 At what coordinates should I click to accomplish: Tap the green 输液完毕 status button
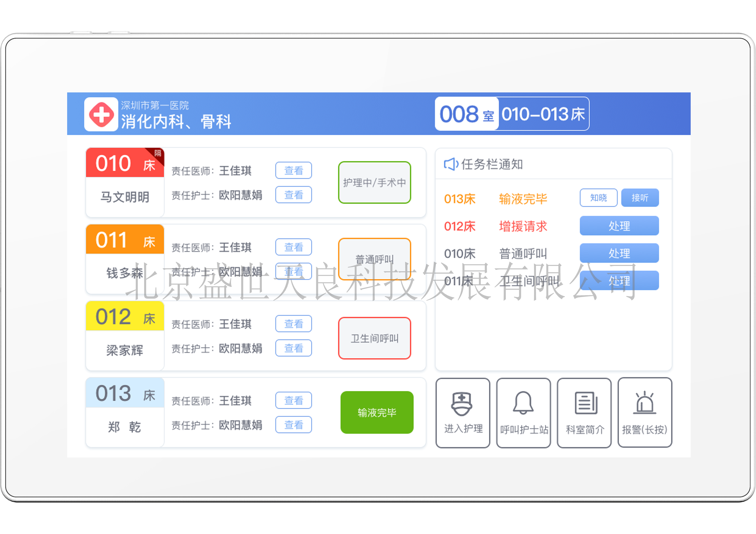pyautogui.click(x=377, y=412)
